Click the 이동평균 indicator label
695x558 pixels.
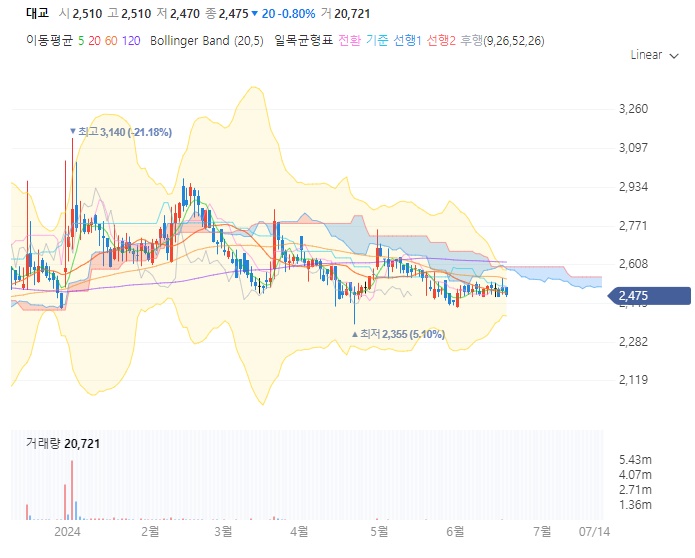49,41
